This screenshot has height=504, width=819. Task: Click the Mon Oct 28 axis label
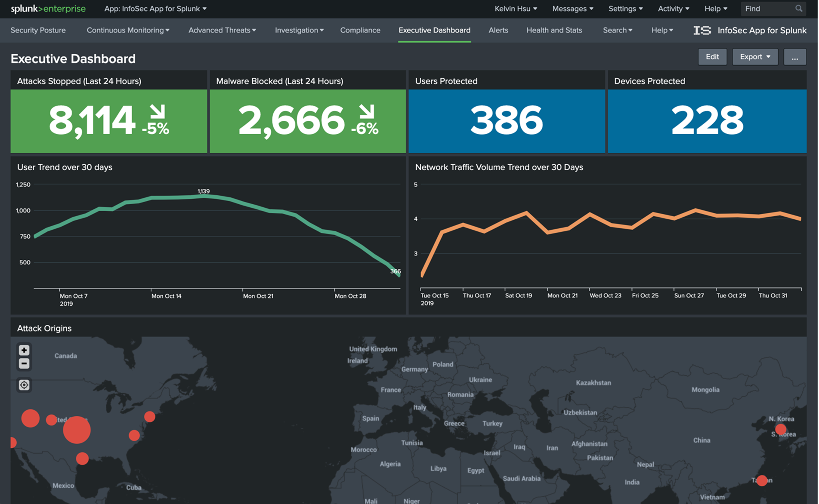coord(350,296)
